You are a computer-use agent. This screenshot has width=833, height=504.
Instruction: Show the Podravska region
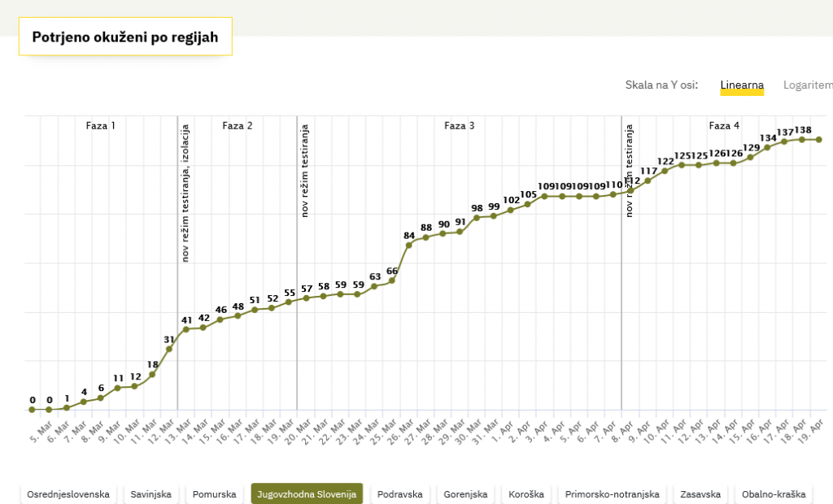tap(399, 494)
